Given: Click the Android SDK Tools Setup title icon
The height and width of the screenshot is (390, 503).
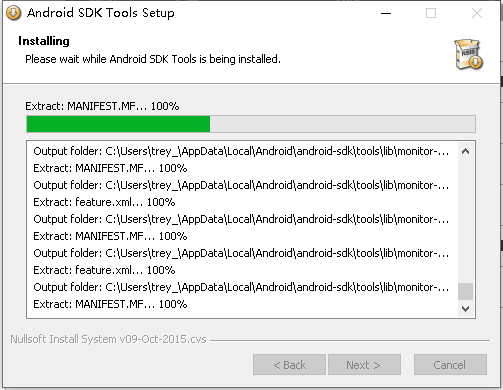Looking at the screenshot, I should pos(13,13).
